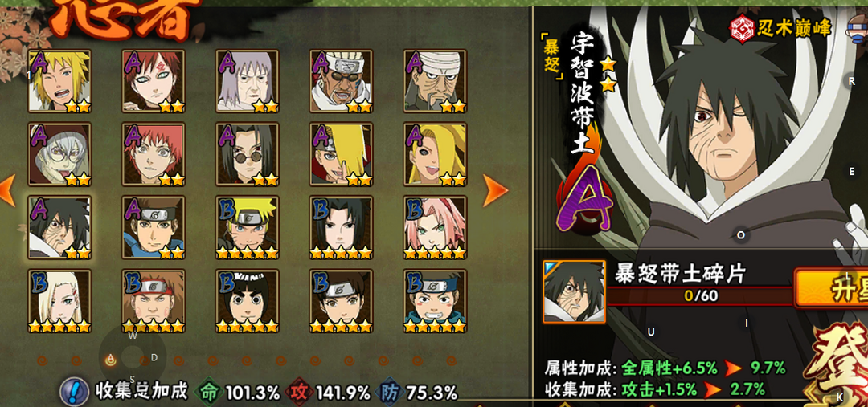The width and height of the screenshot is (868, 407).
Task: Choose Killer Bee portrait with sunglasses
Action: point(341,81)
